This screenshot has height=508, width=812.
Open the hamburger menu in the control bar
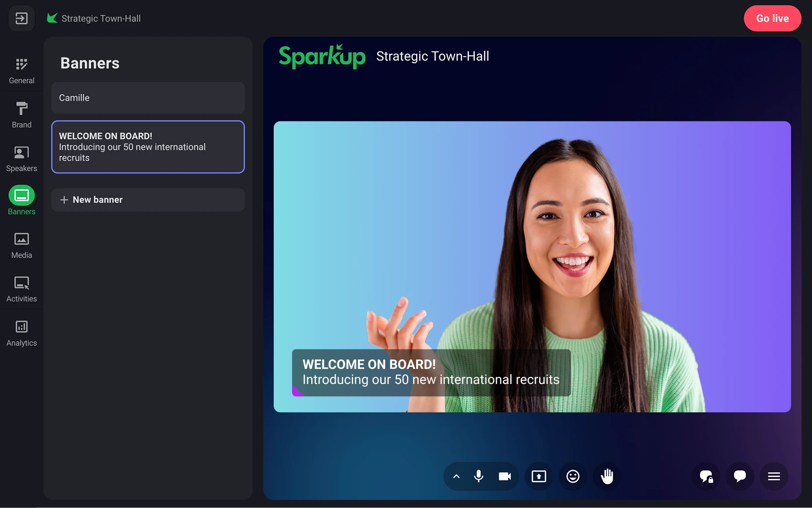774,476
